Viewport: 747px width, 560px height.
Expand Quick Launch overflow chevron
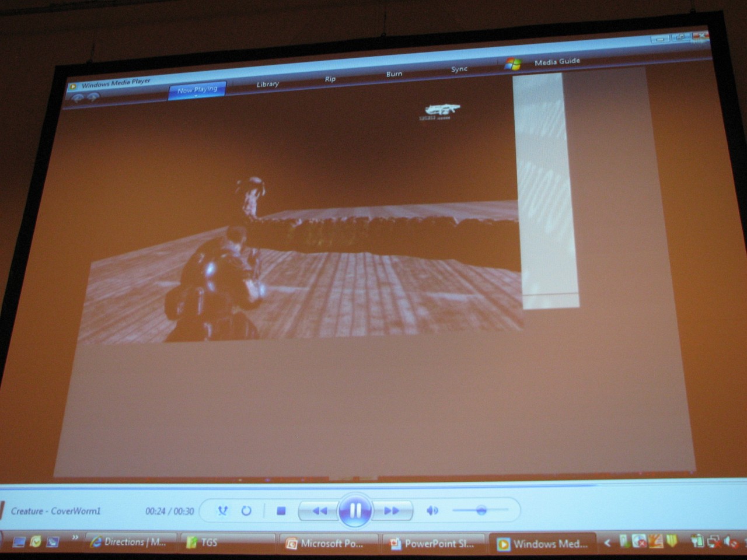point(75,537)
